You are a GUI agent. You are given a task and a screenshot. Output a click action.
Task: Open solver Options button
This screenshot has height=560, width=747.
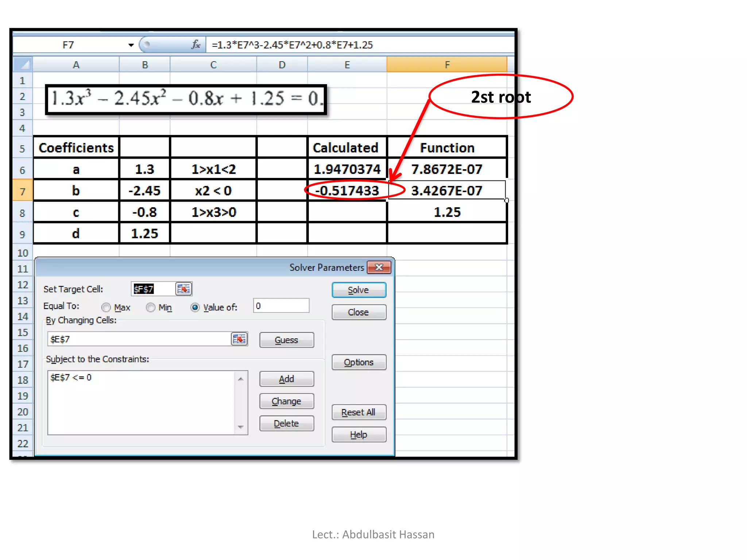tap(359, 362)
